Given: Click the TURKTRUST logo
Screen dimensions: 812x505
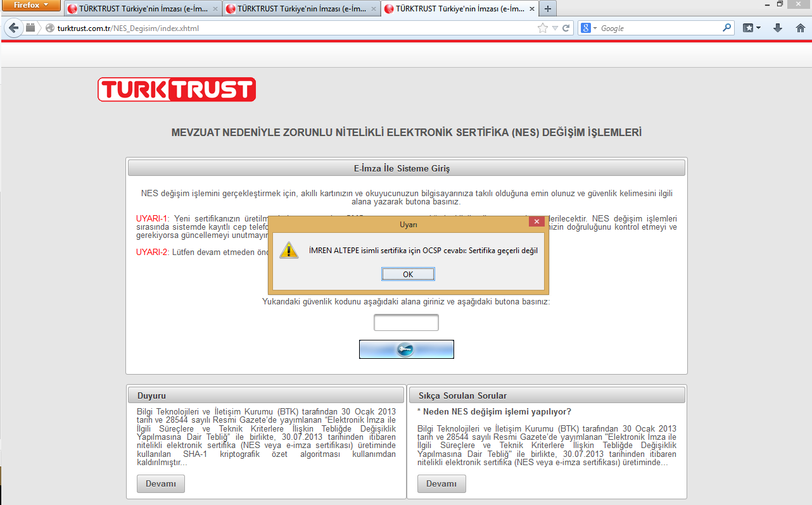Looking at the screenshot, I should [177, 89].
